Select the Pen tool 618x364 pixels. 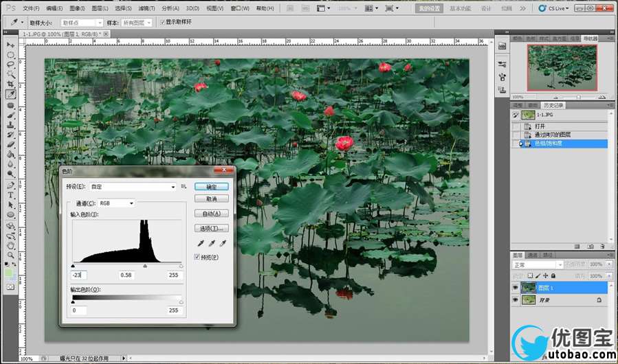click(10, 185)
